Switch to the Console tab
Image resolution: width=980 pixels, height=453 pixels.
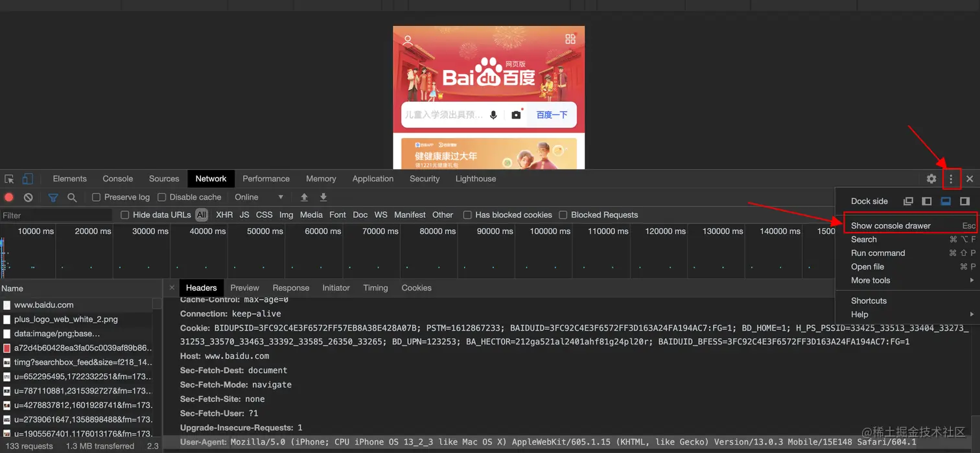(x=118, y=179)
